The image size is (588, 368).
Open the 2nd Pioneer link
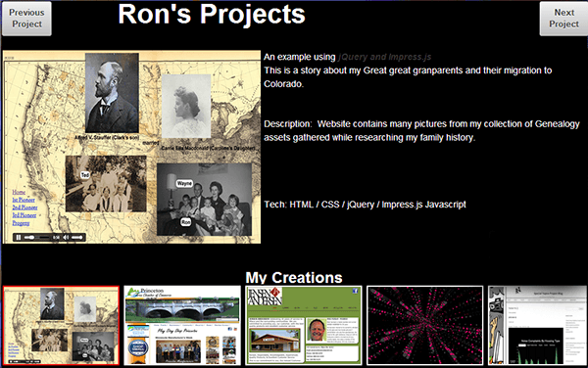[24, 207]
